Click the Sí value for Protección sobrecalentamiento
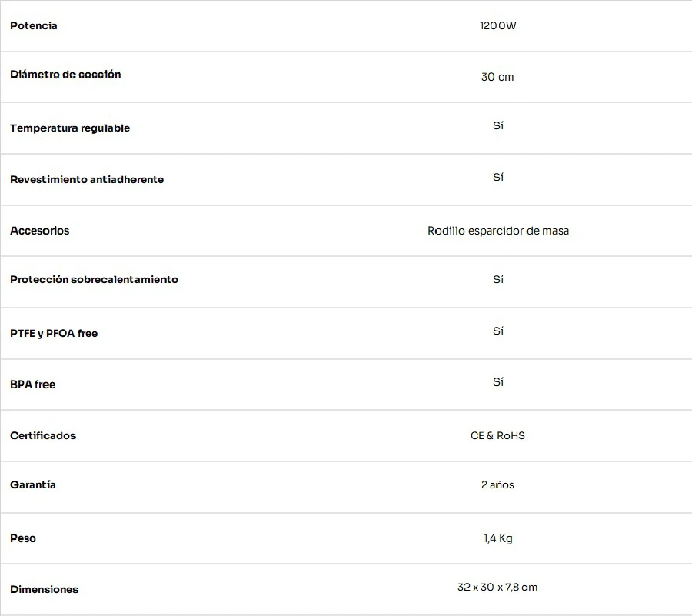The image size is (692, 616). click(x=498, y=279)
